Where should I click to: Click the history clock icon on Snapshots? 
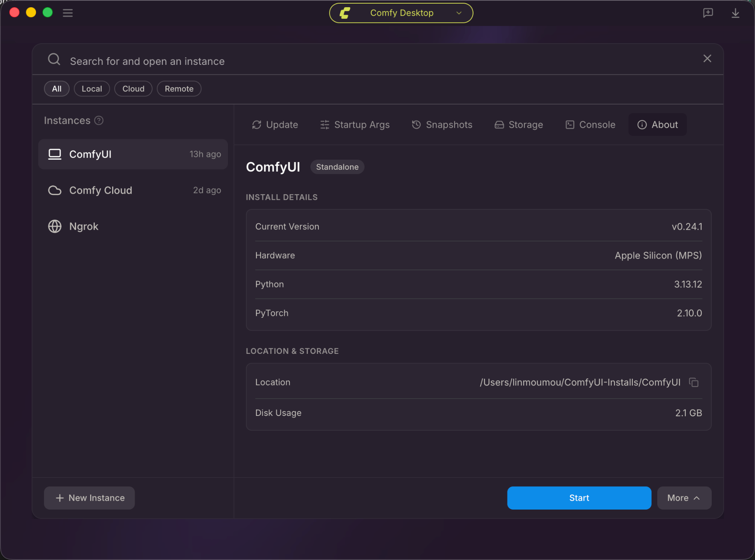pos(417,125)
